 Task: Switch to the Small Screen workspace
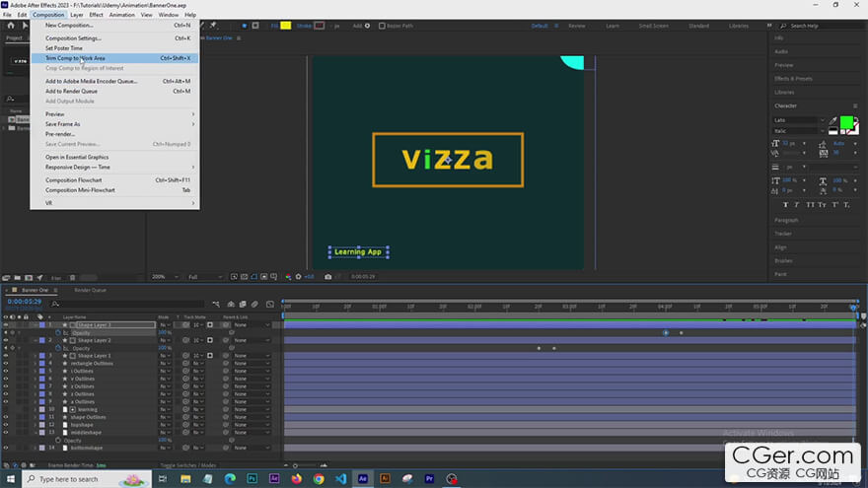pyautogui.click(x=653, y=26)
